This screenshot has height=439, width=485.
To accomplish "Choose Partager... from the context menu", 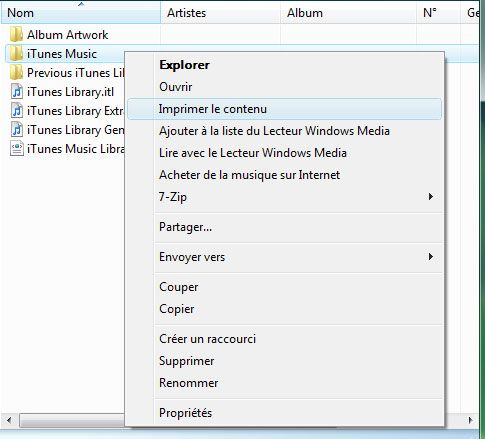I will point(285,227).
